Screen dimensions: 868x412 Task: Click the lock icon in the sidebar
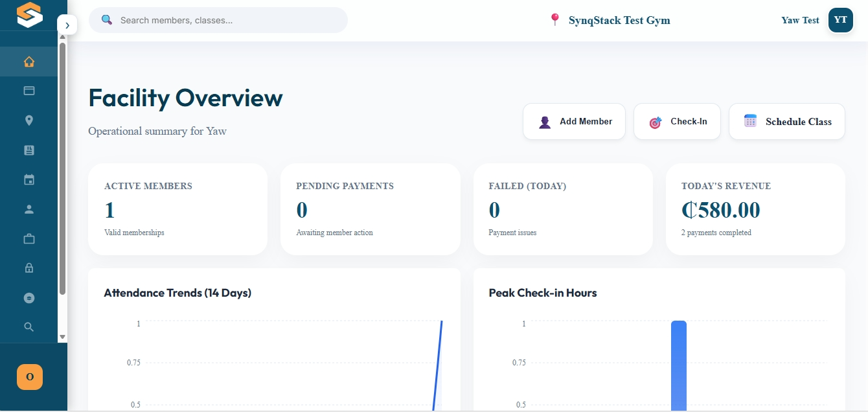29,268
